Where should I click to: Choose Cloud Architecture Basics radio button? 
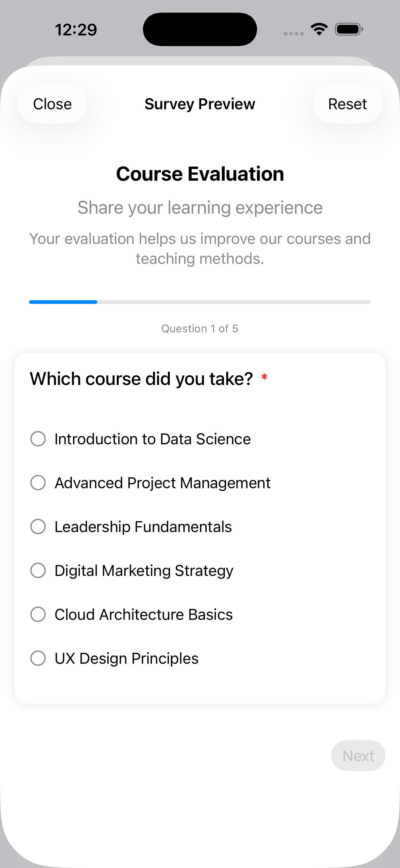point(38,614)
